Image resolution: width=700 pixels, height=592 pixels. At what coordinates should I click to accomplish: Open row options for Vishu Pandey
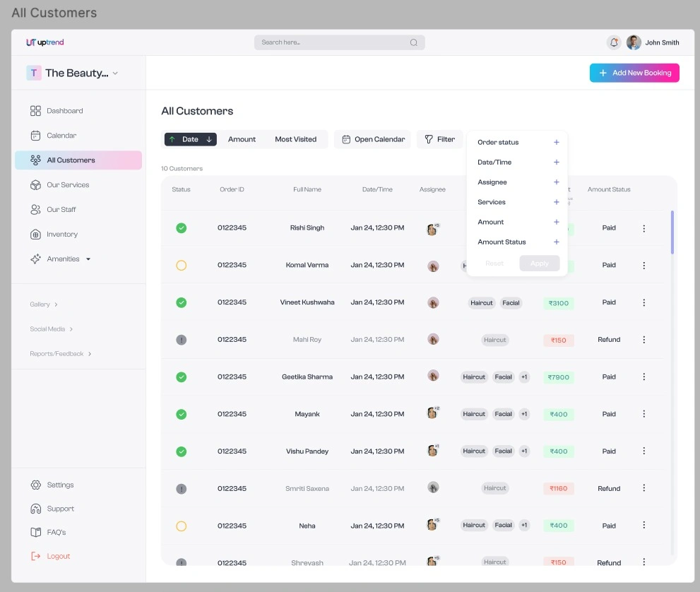[643, 451]
